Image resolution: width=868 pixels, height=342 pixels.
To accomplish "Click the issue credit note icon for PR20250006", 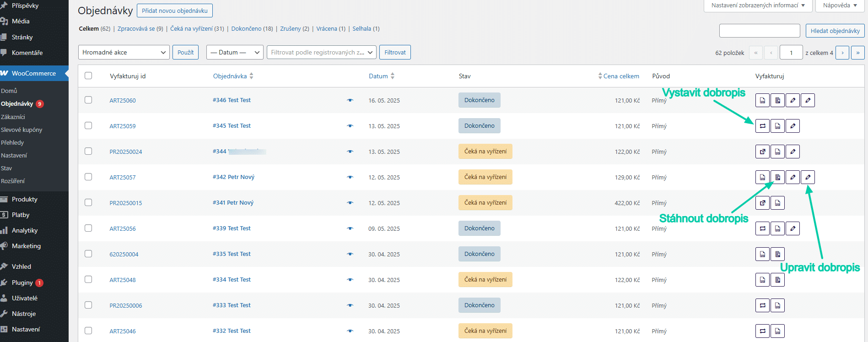I will tap(762, 305).
